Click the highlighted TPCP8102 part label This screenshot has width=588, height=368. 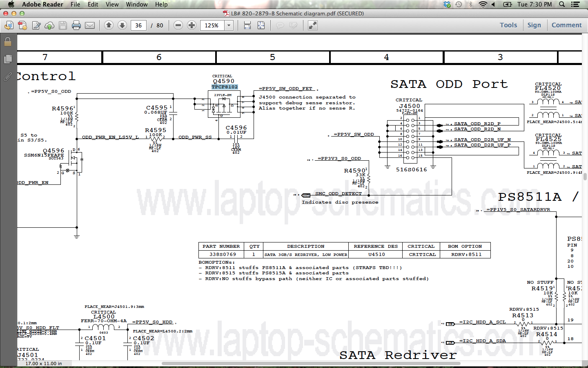tap(225, 87)
